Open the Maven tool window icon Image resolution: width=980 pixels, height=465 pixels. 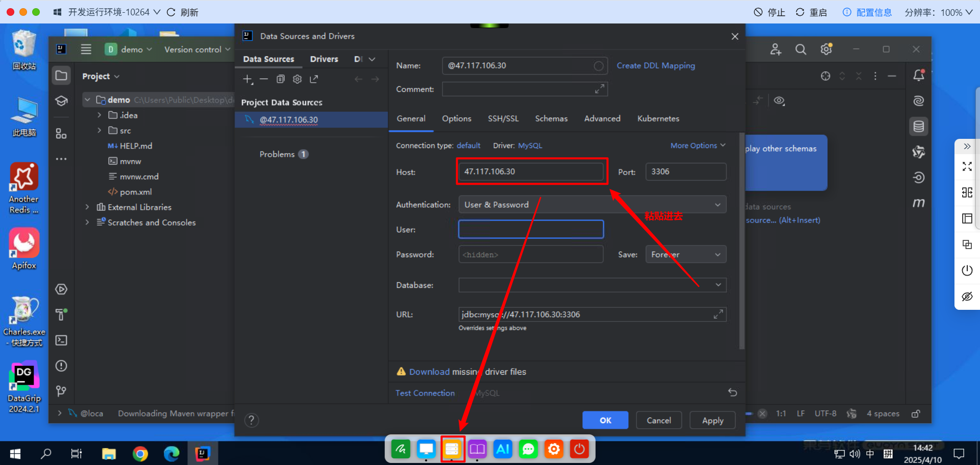[919, 203]
